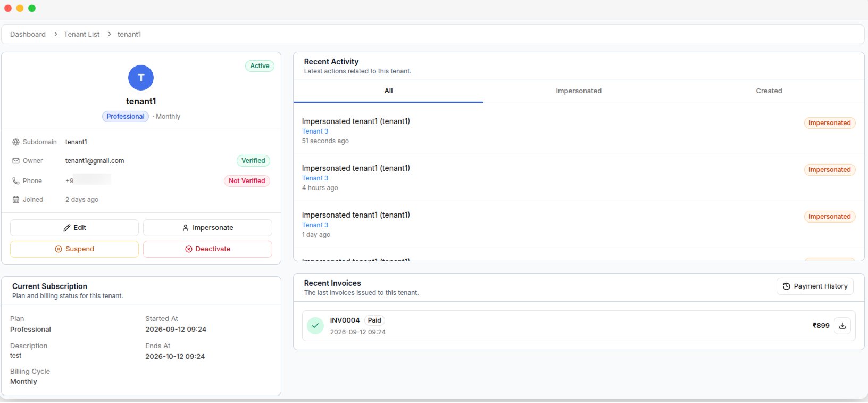This screenshot has height=403, width=868.
Task: Switch to the Created activity tab
Action: (769, 91)
